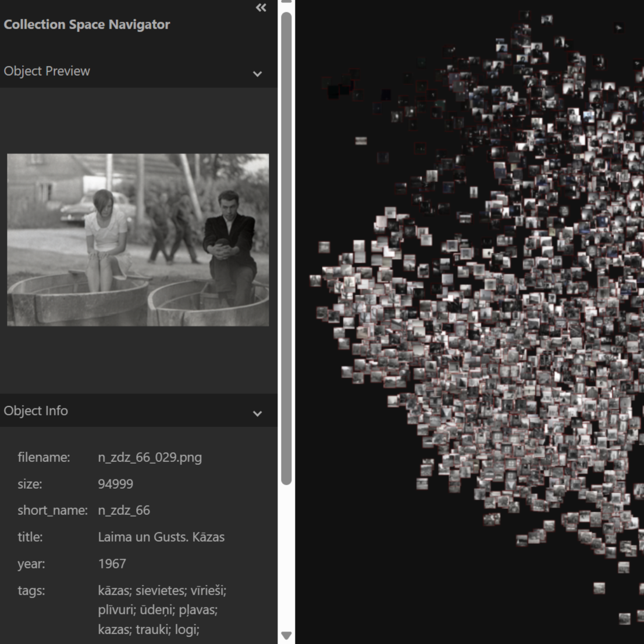644x644 pixels.
Task: Click the downward arrow at scrollbar bottom
Action: tap(286, 636)
